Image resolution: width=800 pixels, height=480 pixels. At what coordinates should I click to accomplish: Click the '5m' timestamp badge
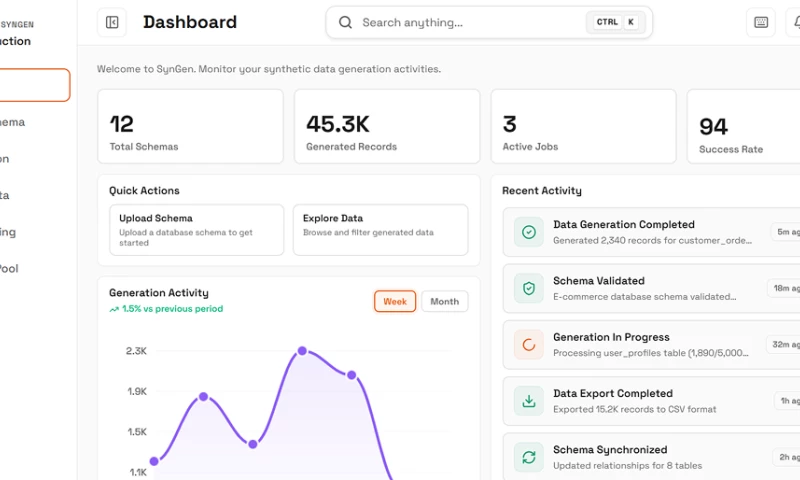[786, 232]
